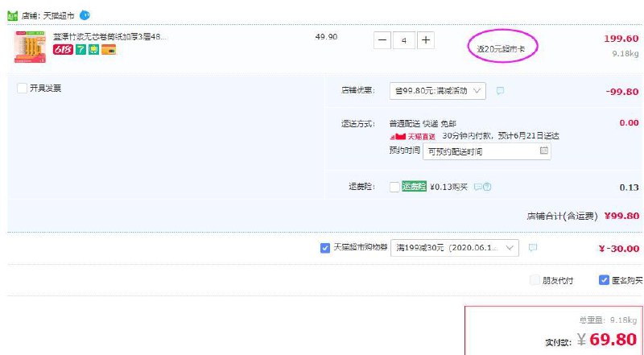Click the orange credit card badge
This screenshot has width=644, height=355.
(x=109, y=50)
